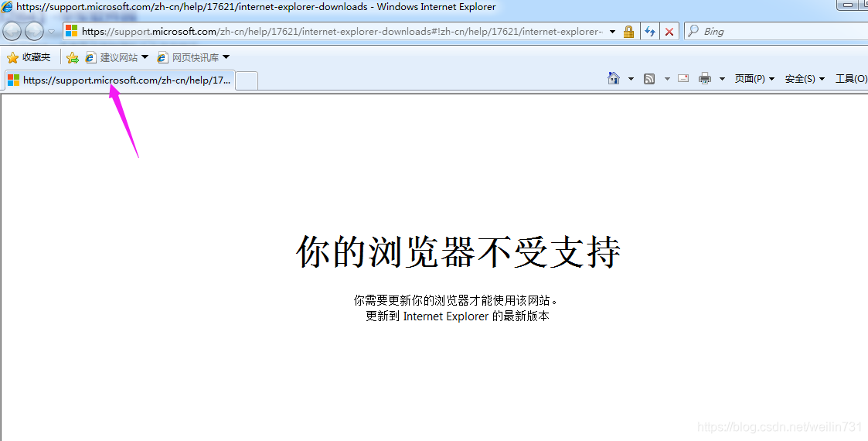The width and height of the screenshot is (868, 441).
Task: Click the address bar URL field
Action: coord(342,32)
